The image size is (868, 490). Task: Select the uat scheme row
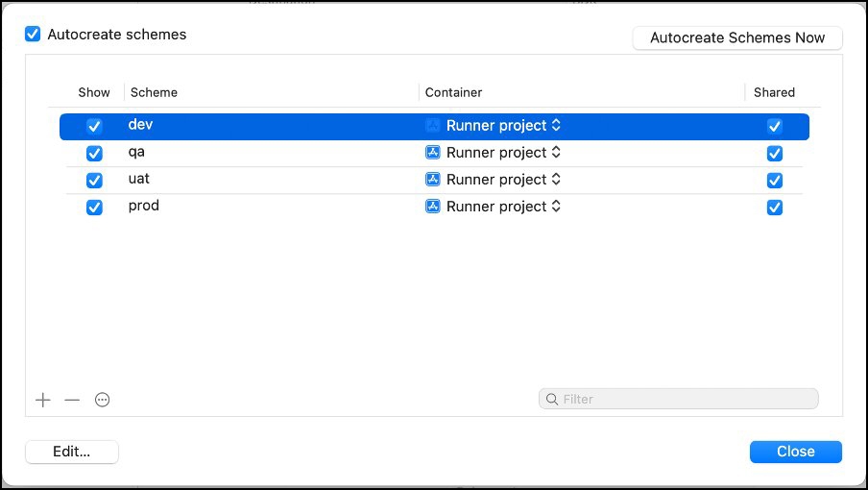(x=269, y=180)
